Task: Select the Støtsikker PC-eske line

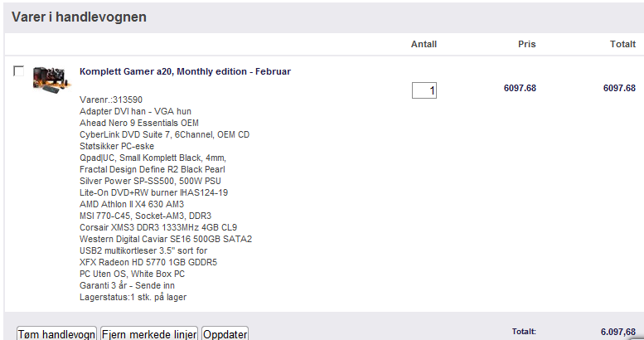Action: coord(117,146)
